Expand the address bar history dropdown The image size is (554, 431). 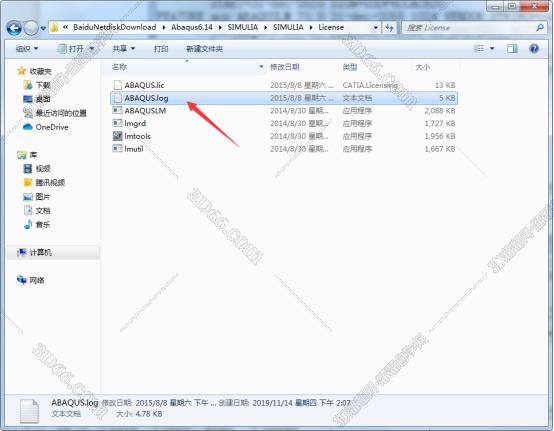(x=376, y=28)
